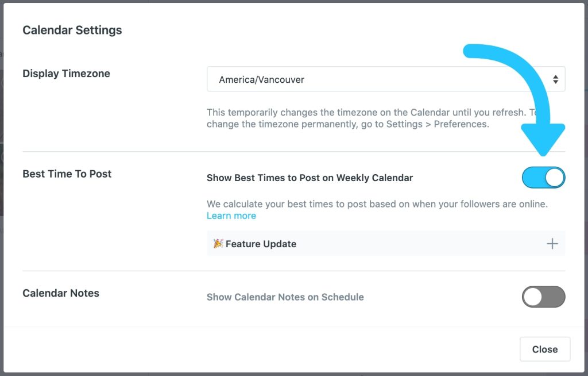The height and width of the screenshot is (376, 588).
Task: Click the plus icon beside Feature Update
Action: pyautogui.click(x=552, y=244)
